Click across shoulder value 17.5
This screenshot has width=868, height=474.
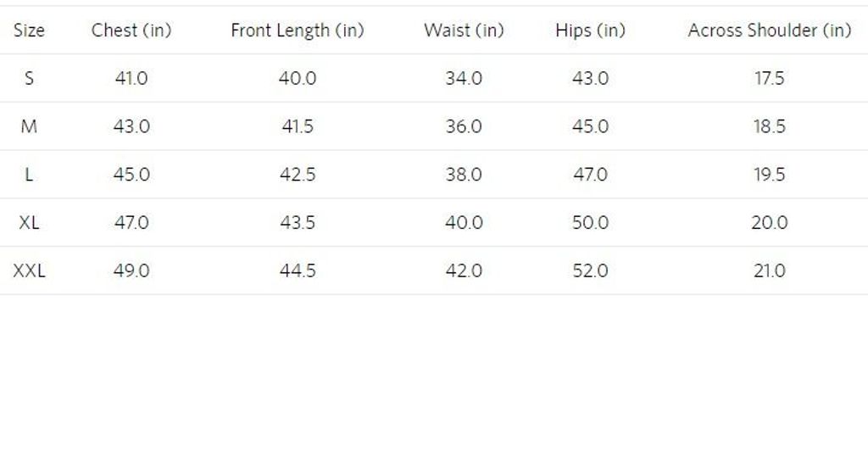(x=769, y=79)
